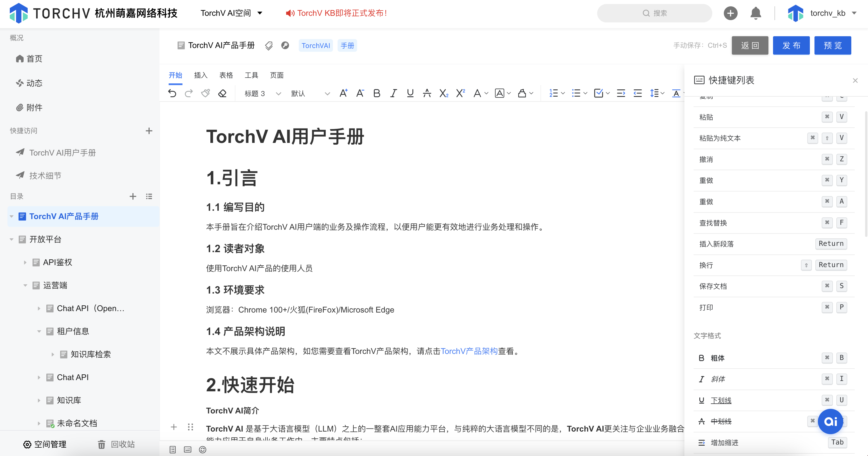Viewport: 868px width, 456px height.
Task: Click the 发布 publish button
Action: [791, 45]
